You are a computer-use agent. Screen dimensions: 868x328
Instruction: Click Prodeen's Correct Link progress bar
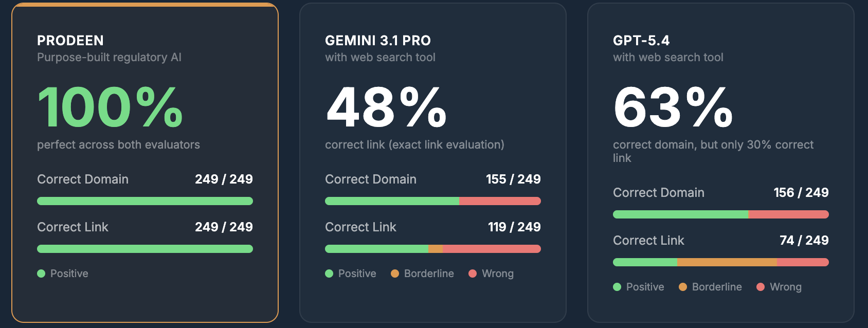coord(145,249)
